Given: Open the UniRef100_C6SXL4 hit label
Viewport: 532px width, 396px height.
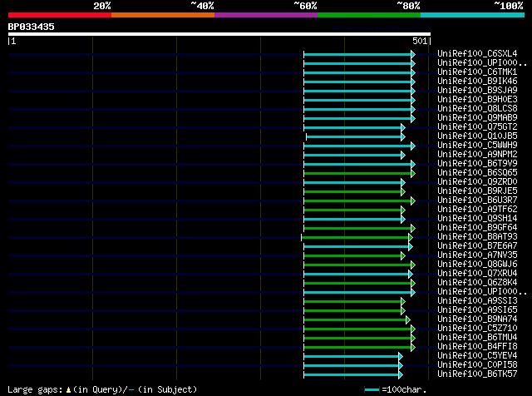Looking at the screenshot, I should coord(477,54).
